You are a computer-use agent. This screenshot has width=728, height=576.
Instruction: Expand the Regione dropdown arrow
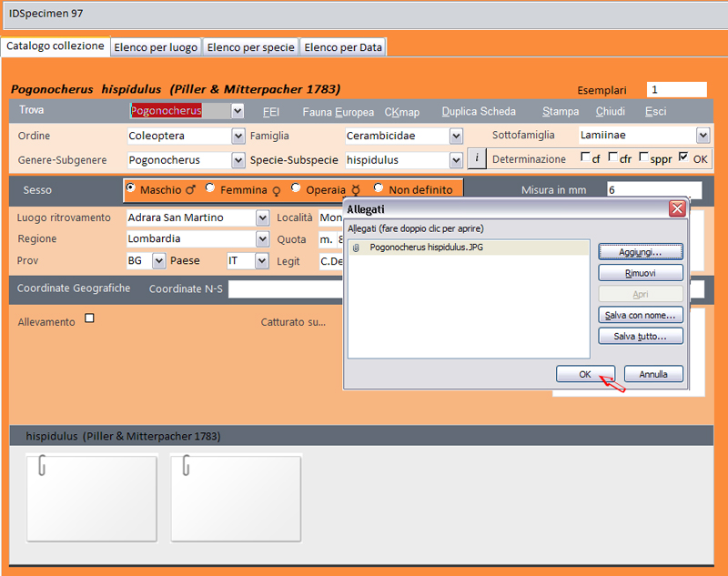point(262,238)
